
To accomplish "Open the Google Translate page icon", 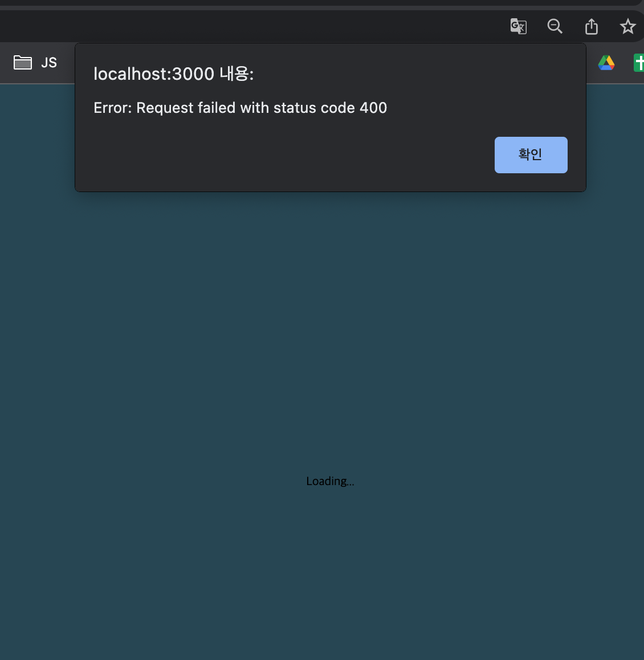I will click(519, 27).
